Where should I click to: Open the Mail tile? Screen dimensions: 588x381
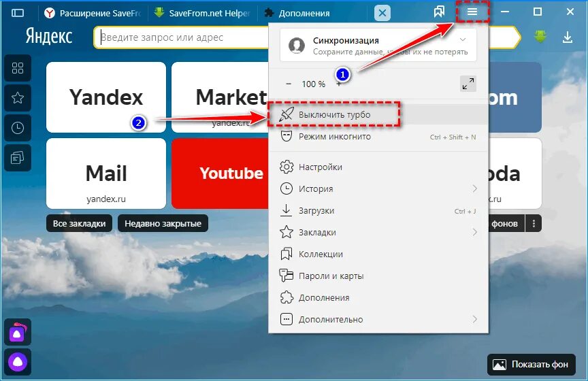[x=106, y=173]
